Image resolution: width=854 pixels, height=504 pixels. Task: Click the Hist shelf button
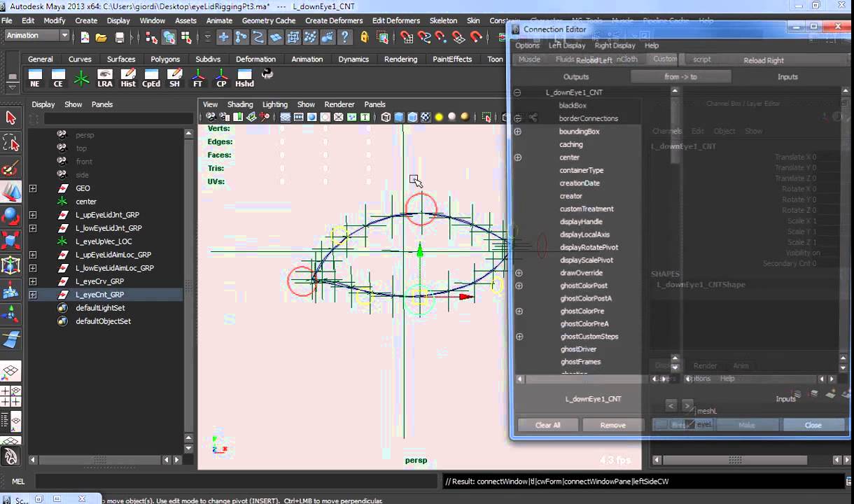(x=128, y=77)
